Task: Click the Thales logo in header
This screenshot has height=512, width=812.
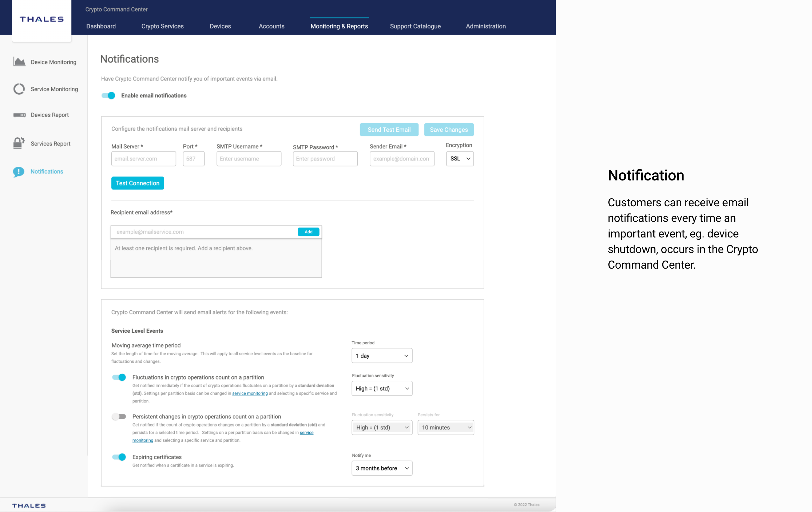Action: [x=42, y=19]
